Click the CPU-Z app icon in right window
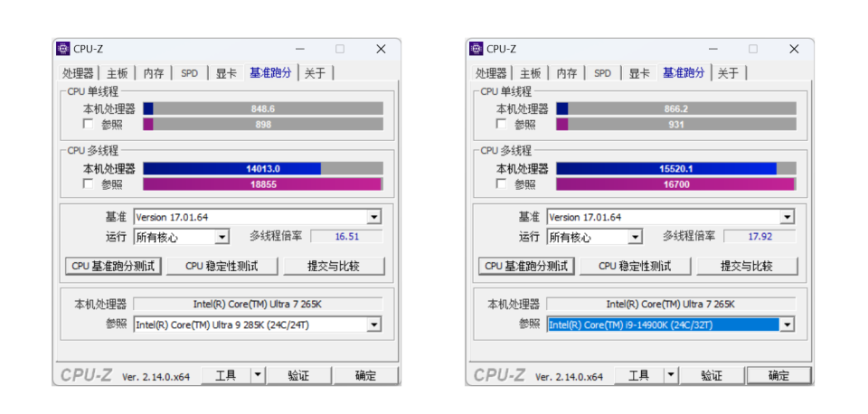This screenshot has width=868, height=414. pos(476,49)
